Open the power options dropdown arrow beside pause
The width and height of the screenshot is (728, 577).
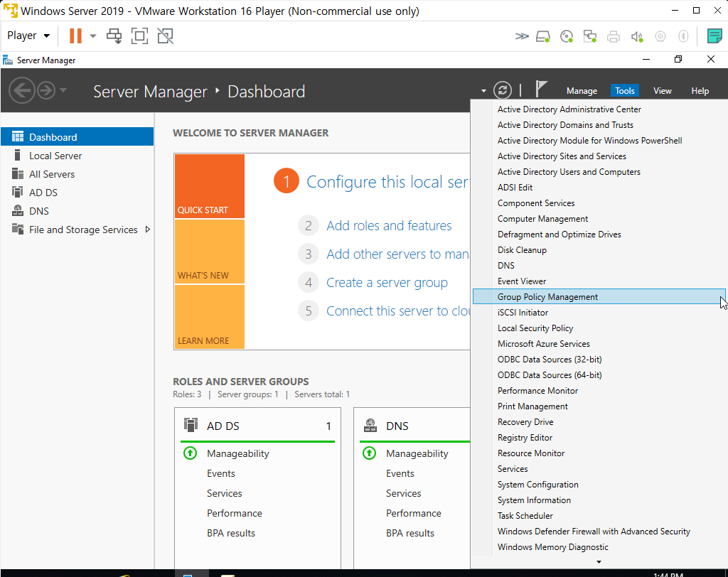pos(93,36)
